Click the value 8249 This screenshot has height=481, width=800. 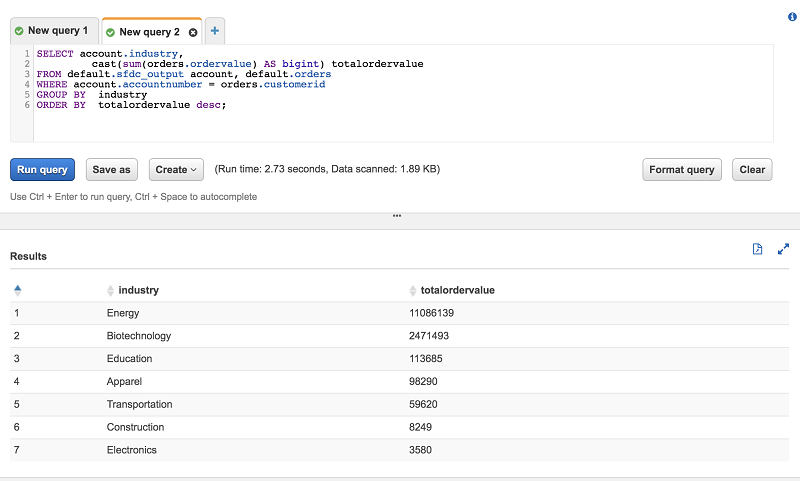coord(420,427)
